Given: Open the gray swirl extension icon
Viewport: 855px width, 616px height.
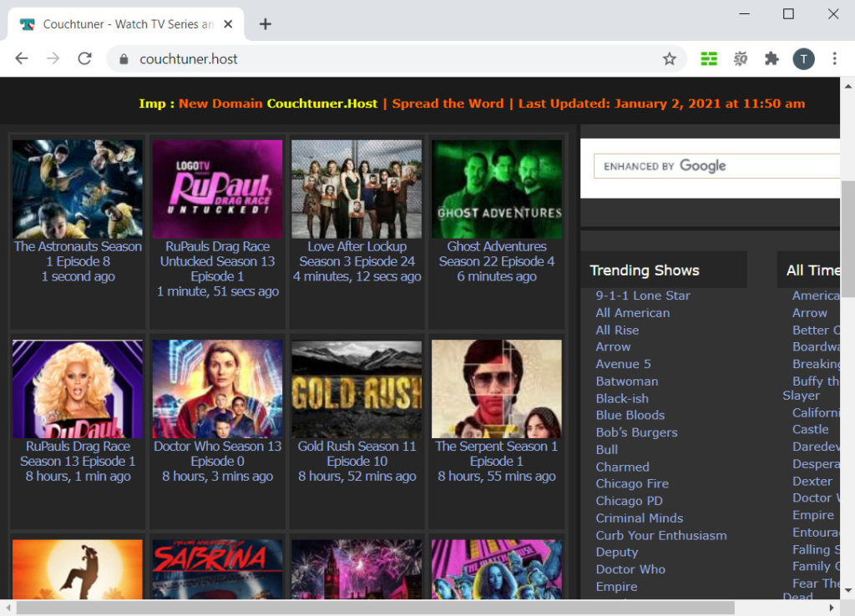Looking at the screenshot, I should pos(740,59).
